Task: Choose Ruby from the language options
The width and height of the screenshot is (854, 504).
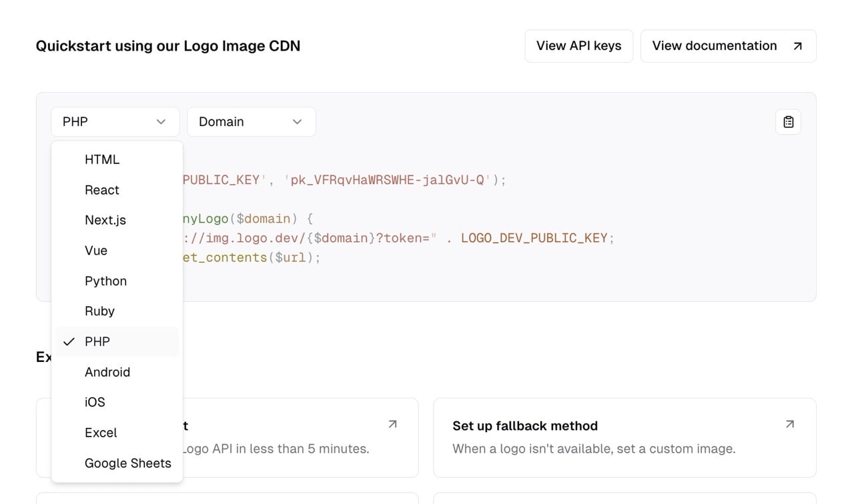Action: pyautogui.click(x=99, y=311)
